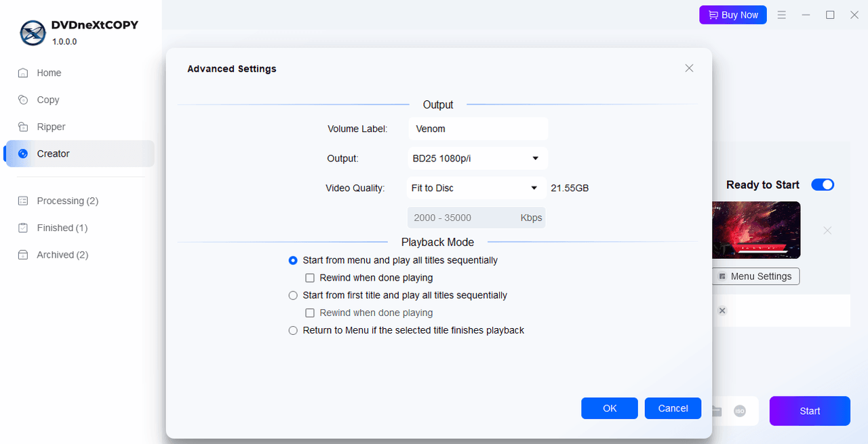Open Archived (2) tasks
The height and width of the screenshot is (444, 868).
pyautogui.click(x=80, y=255)
